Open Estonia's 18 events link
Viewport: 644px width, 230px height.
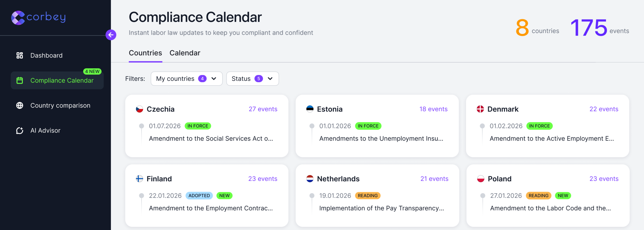(433, 109)
